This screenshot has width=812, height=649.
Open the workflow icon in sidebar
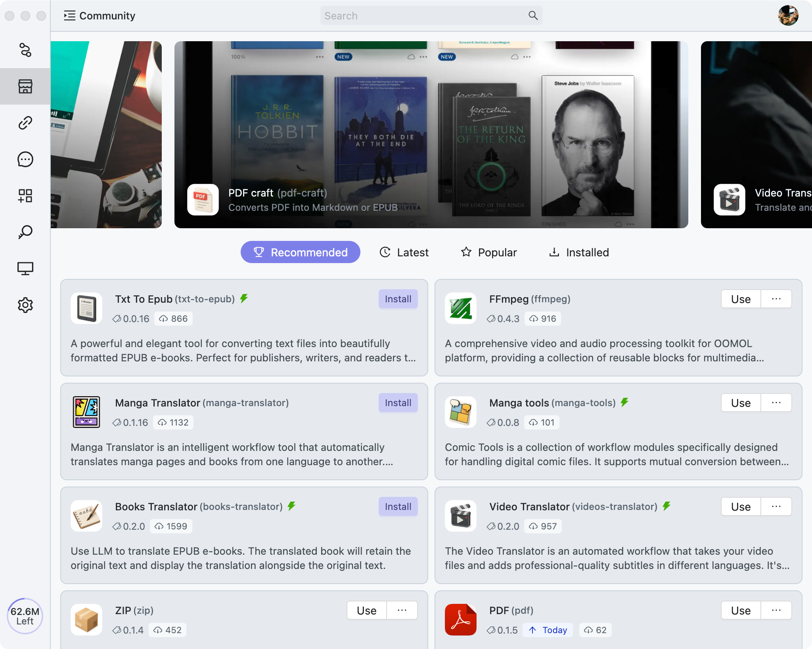(x=25, y=50)
